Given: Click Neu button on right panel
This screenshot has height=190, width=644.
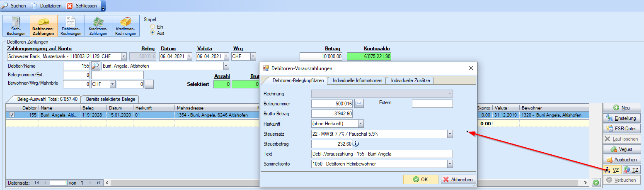Looking at the screenshot, I should 622,108.
